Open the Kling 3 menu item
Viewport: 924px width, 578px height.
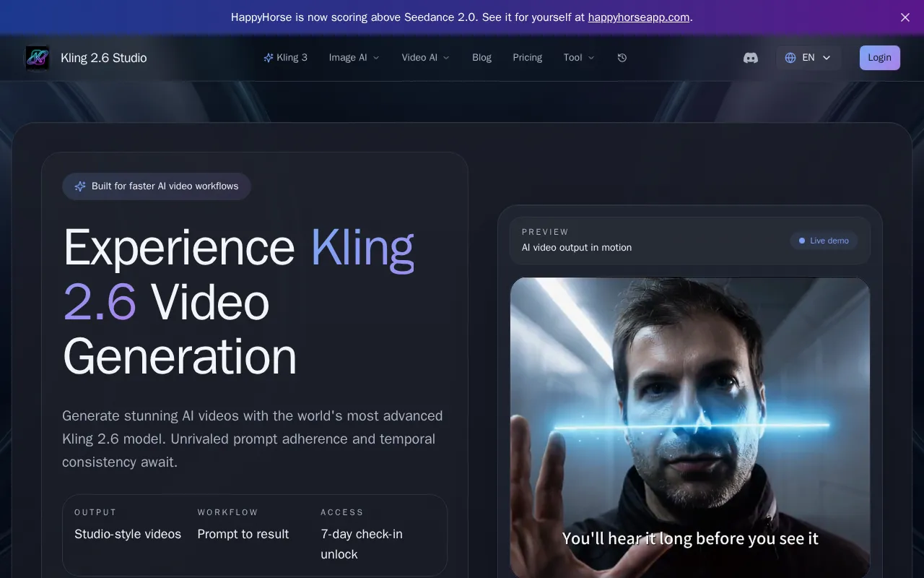coord(286,58)
